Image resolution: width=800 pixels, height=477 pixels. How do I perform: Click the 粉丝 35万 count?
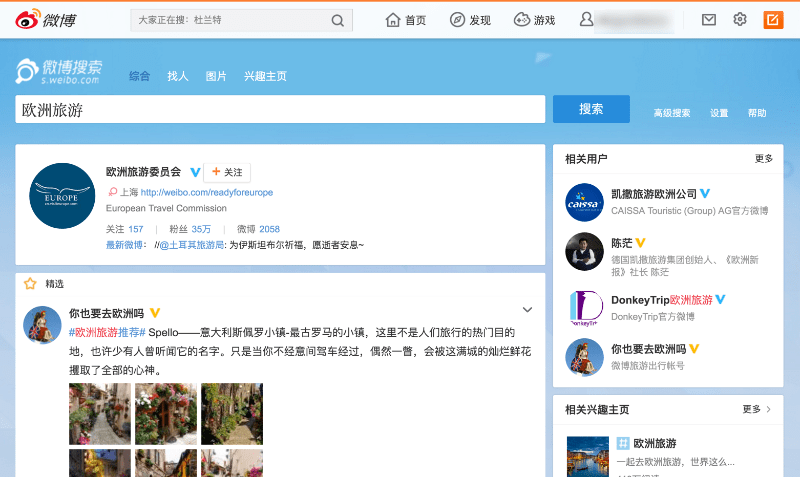tap(190, 229)
